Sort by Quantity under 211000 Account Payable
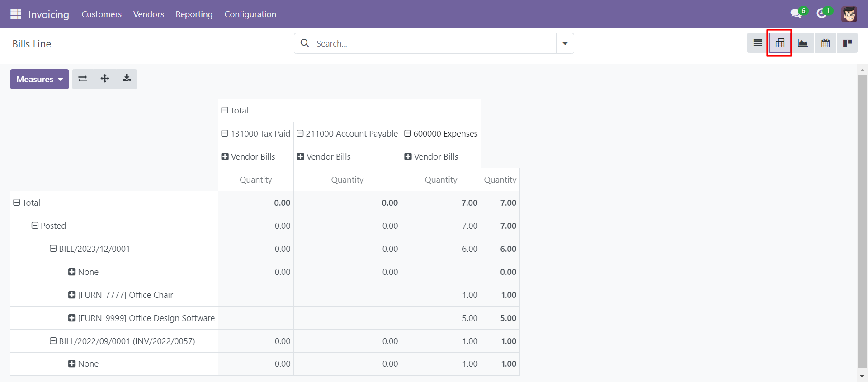Image resolution: width=868 pixels, height=382 pixels. click(x=347, y=179)
